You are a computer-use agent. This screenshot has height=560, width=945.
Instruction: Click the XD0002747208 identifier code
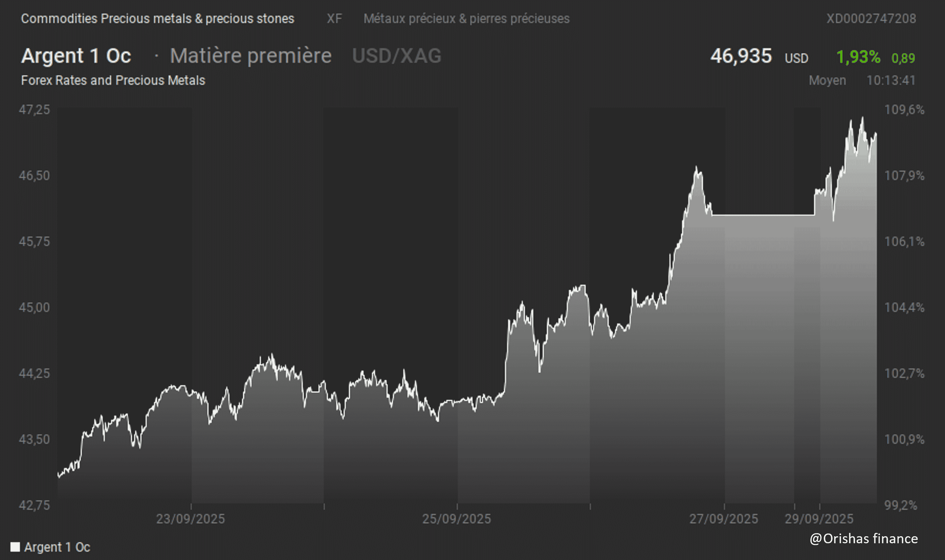point(871,19)
